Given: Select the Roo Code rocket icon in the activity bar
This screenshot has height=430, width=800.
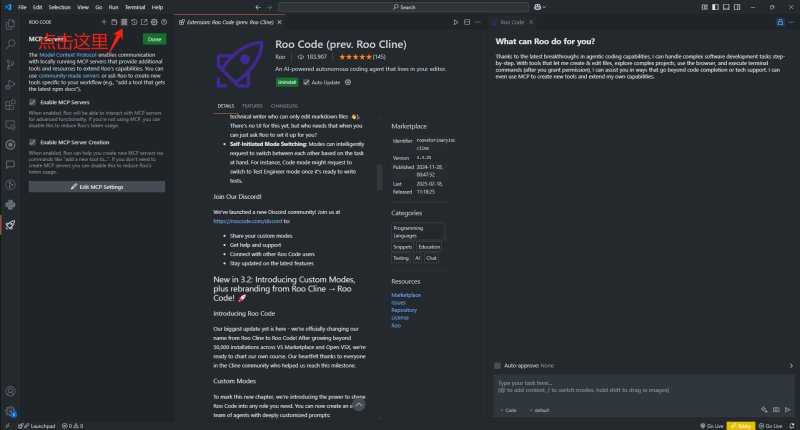Looking at the screenshot, I should (10, 225).
